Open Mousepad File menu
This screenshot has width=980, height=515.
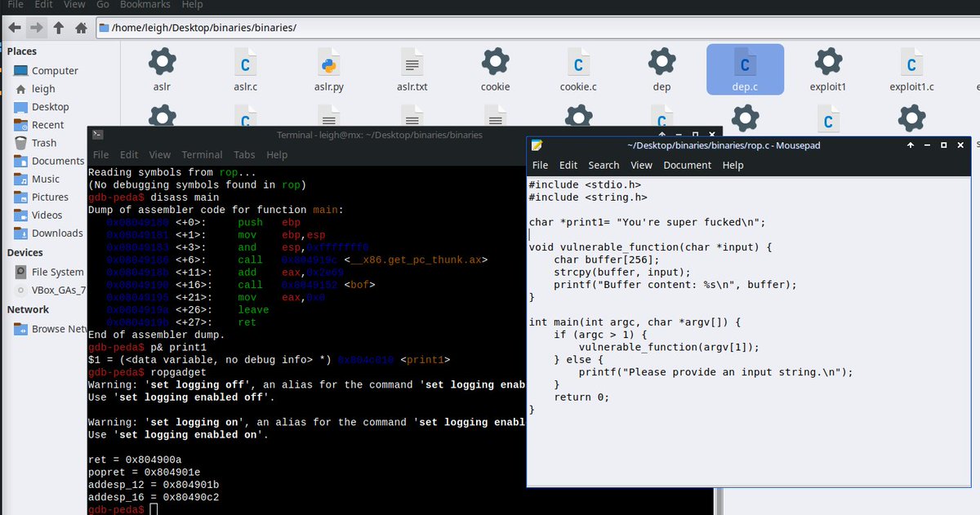point(541,165)
